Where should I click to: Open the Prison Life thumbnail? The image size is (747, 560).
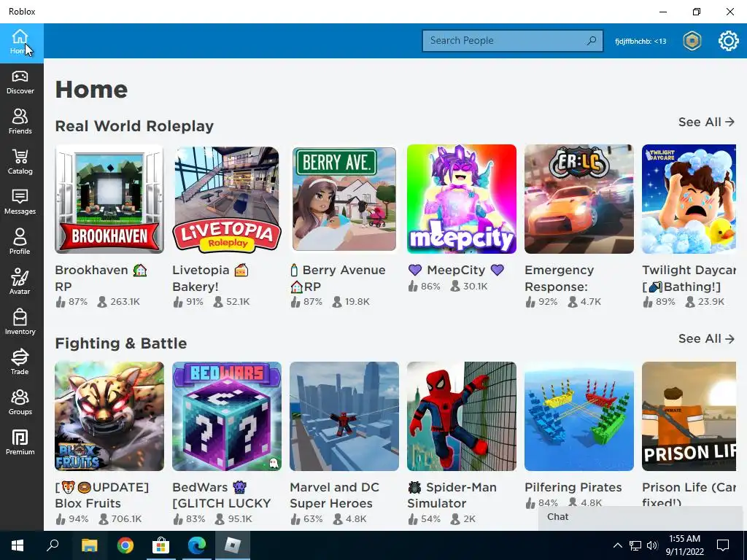[x=689, y=416]
